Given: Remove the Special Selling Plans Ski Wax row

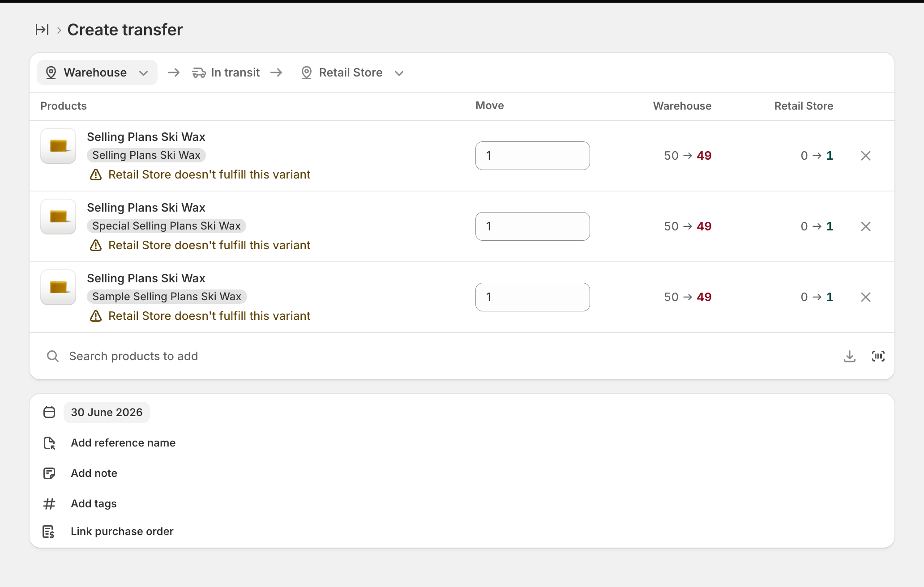Looking at the screenshot, I should pos(866,226).
